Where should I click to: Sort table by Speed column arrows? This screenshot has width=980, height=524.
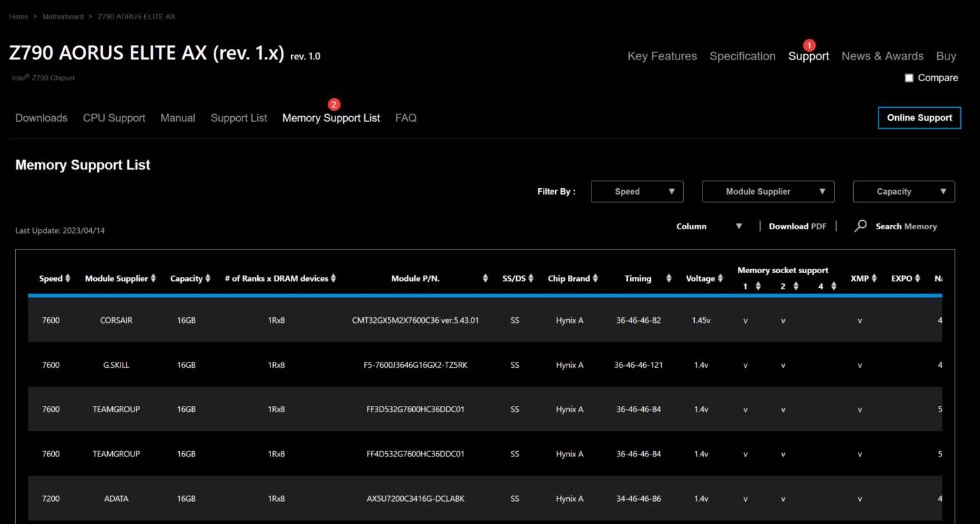point(68,278)
